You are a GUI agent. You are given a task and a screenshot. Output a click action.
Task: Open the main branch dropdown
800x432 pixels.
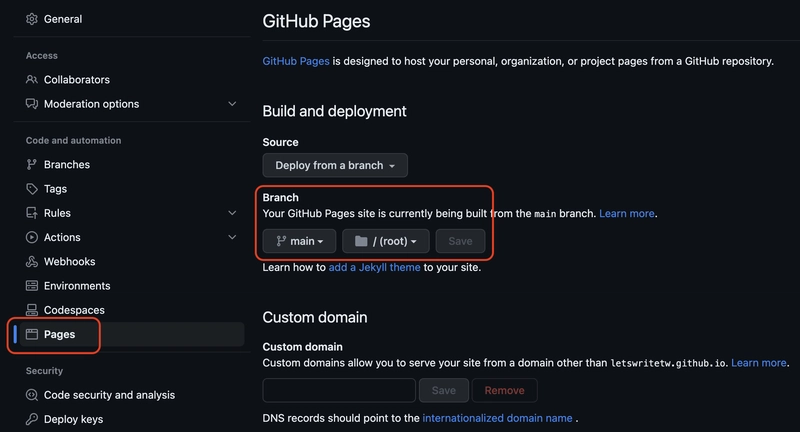coord(299,241)
